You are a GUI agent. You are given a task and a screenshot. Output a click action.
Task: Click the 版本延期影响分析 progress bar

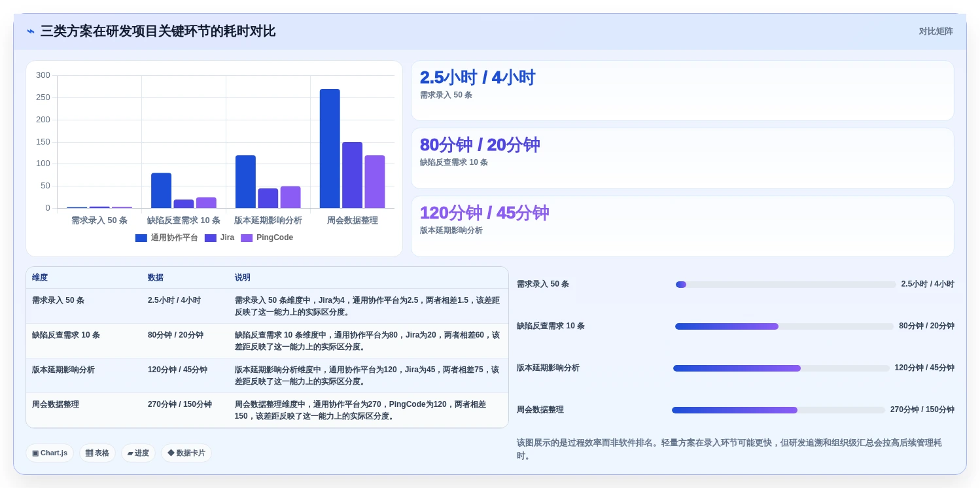(781, 368)
